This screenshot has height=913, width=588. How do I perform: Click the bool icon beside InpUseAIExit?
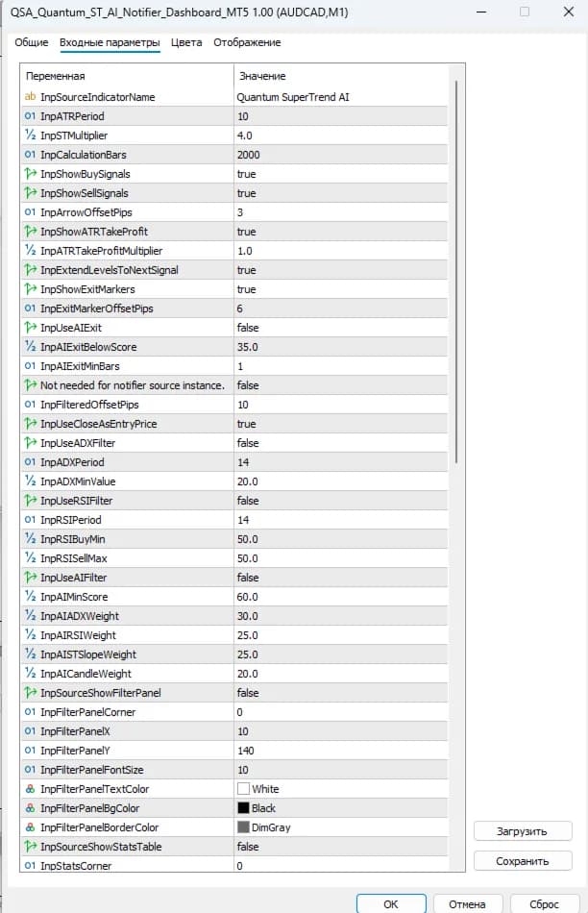click(x=31, y=327)
